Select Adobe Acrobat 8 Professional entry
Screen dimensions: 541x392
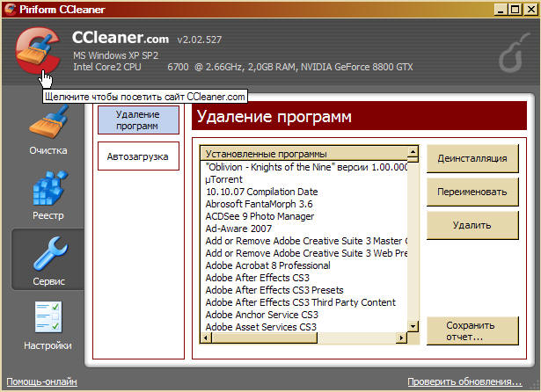click(x=304, y=265)
